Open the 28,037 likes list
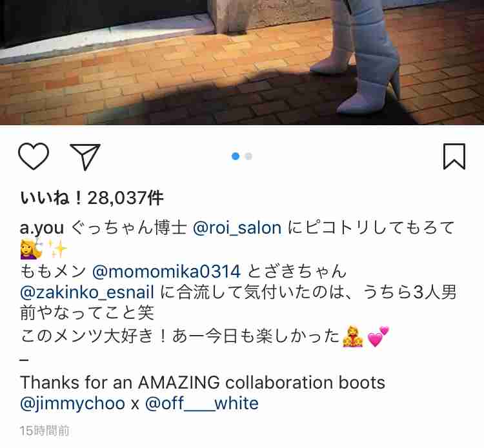Screen dimensions: 484x448 (x=92, y=198)
